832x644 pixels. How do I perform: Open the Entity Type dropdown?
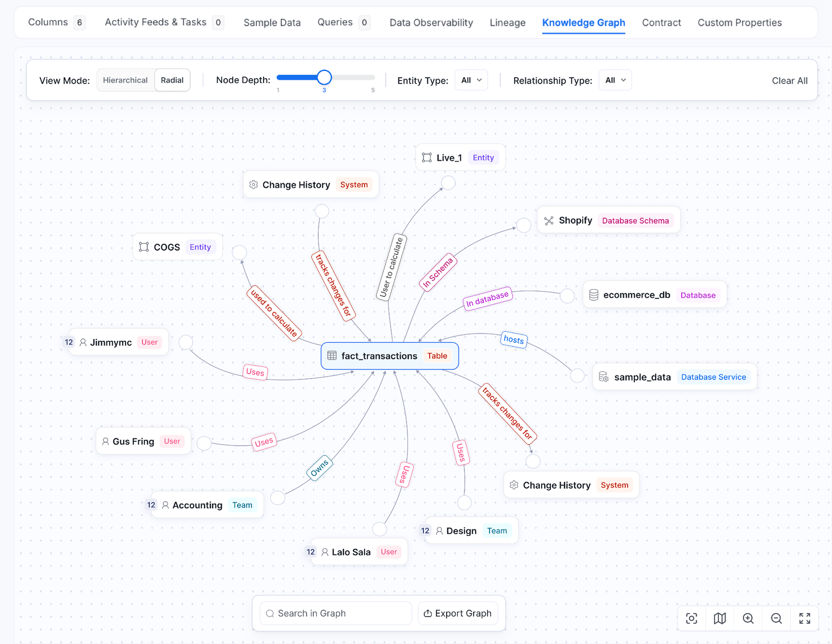point(471,80)
